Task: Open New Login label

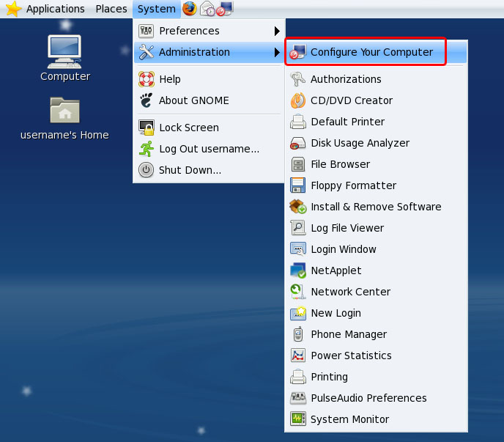Action: (336, 313)
